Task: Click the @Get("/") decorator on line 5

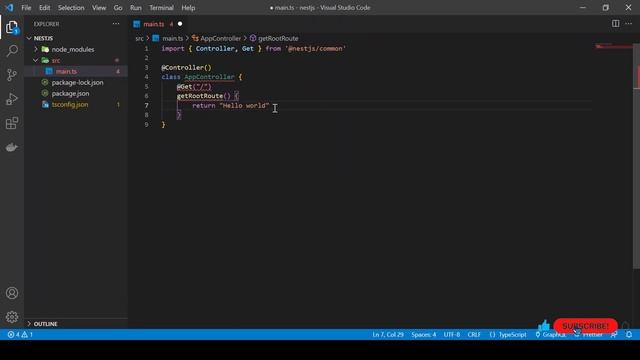Action: 194,87
